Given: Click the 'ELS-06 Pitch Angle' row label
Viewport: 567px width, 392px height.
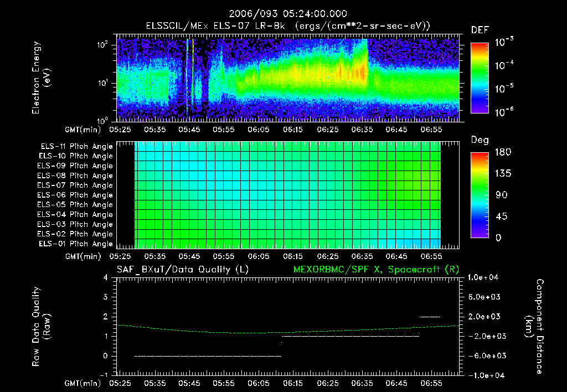Looking at the screenshot, I should click(75, 195).
